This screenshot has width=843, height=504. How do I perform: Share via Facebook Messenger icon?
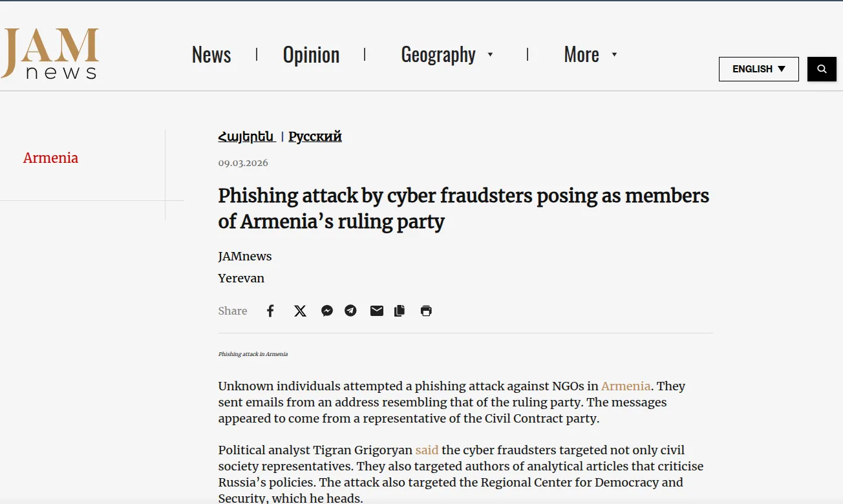(x=327, y=311)
